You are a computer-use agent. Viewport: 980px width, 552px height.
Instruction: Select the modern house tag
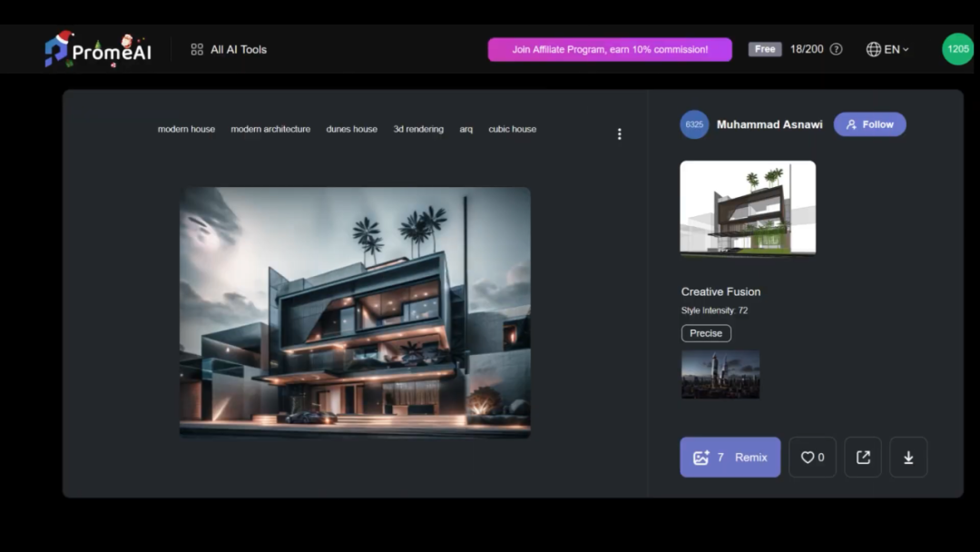point(186,129)
